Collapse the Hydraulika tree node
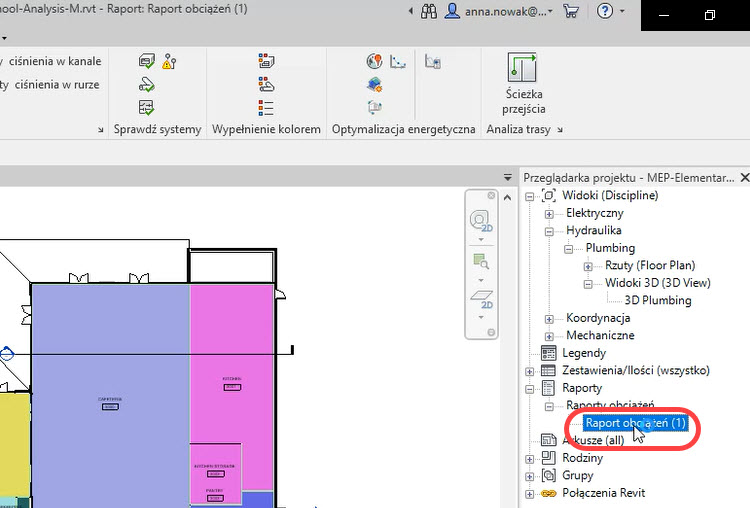Screen dimensions: 750x508 point(548,231)
